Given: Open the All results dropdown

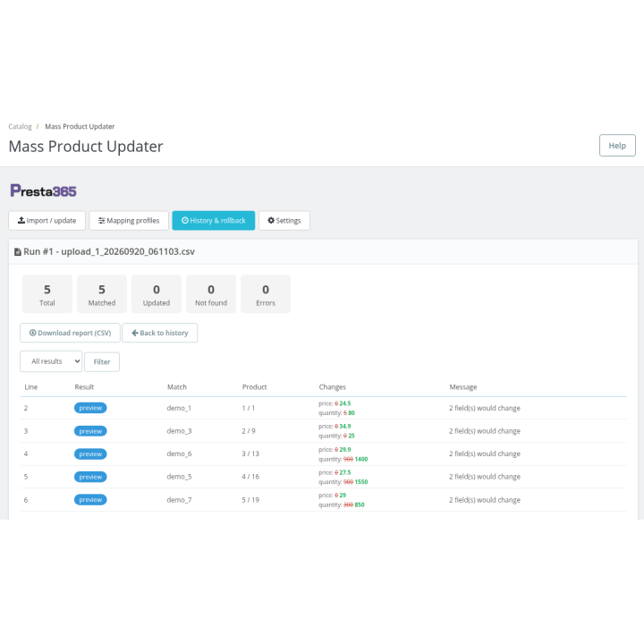Looking at the screenshot, I should [x=51, y=361].
